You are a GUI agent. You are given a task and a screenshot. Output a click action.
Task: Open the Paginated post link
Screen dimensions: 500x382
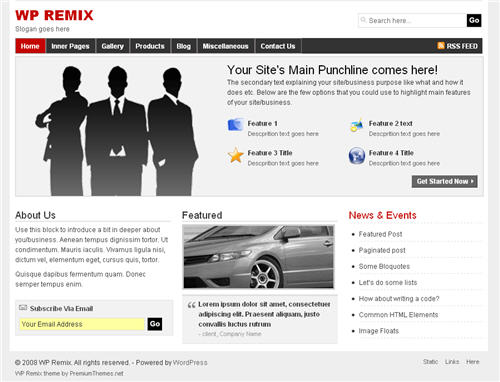pos(382,250)
